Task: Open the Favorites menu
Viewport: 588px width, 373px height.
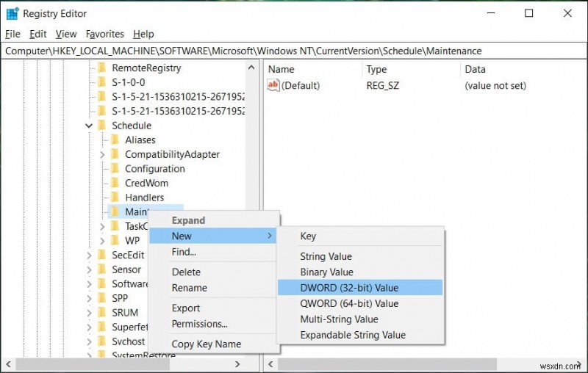Action: [x=105, y=34]
